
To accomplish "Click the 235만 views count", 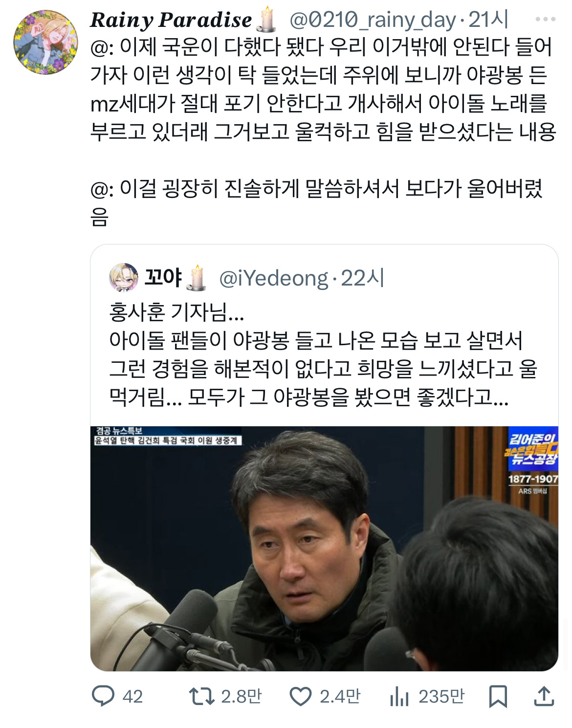I will [441, 696].
